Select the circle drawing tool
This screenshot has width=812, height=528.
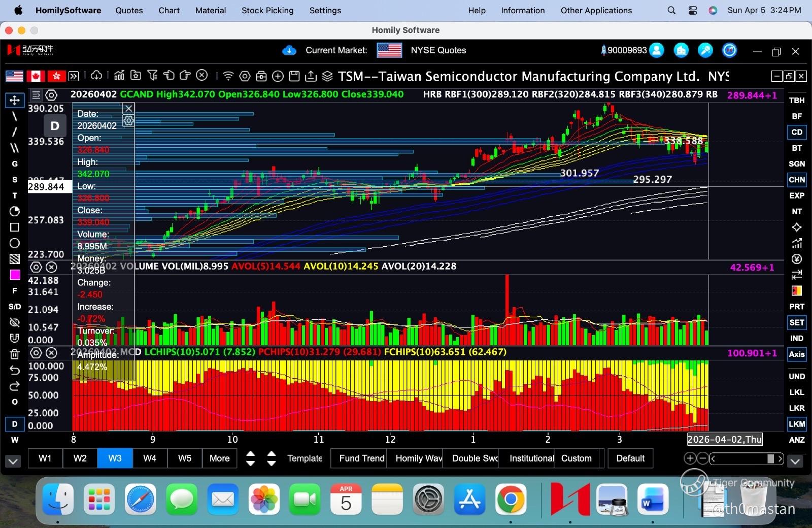[x=15, y=243]
